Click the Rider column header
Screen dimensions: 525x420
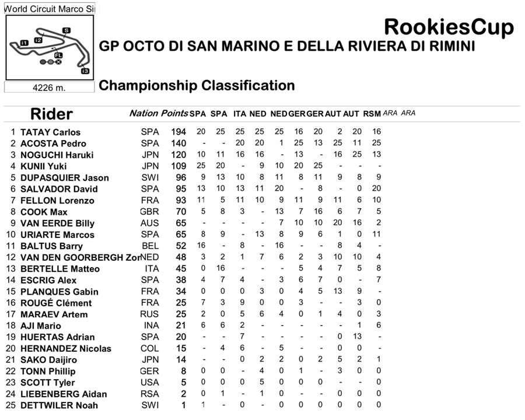[x=51, y=114]
